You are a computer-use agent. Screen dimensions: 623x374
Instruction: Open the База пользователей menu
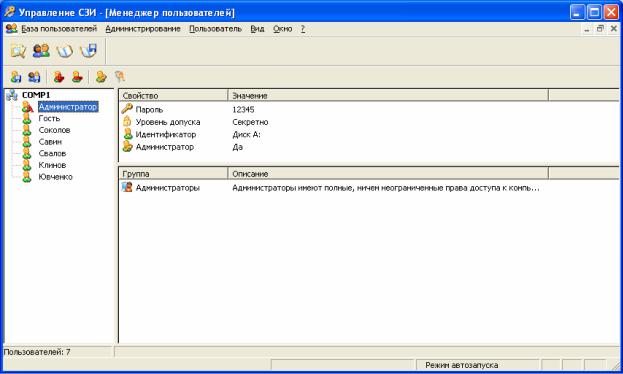coord(59,29)
